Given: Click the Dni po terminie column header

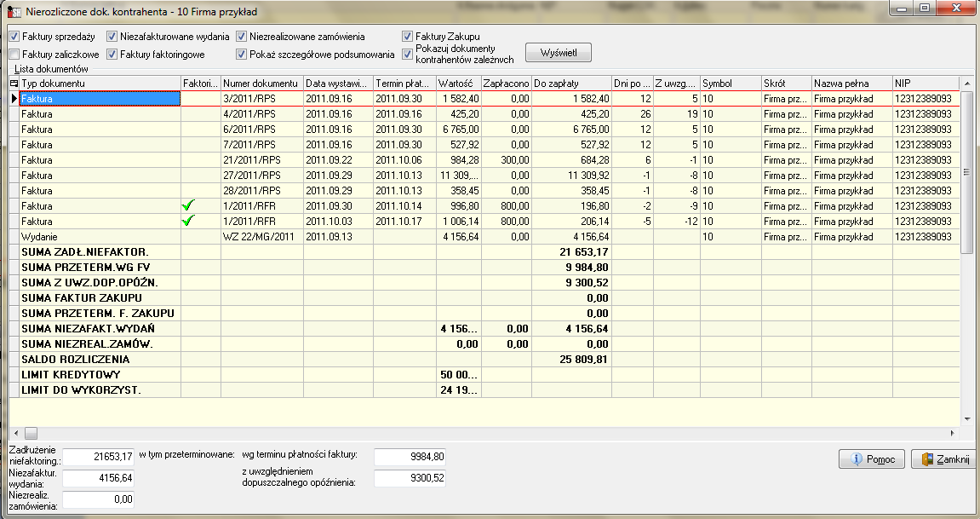Looking at the screenshot, I should pos(633,84).
